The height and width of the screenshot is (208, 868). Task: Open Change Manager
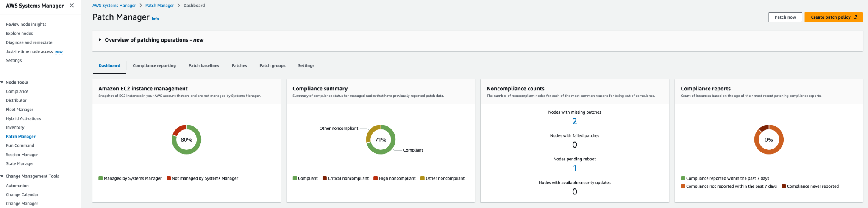22,203
